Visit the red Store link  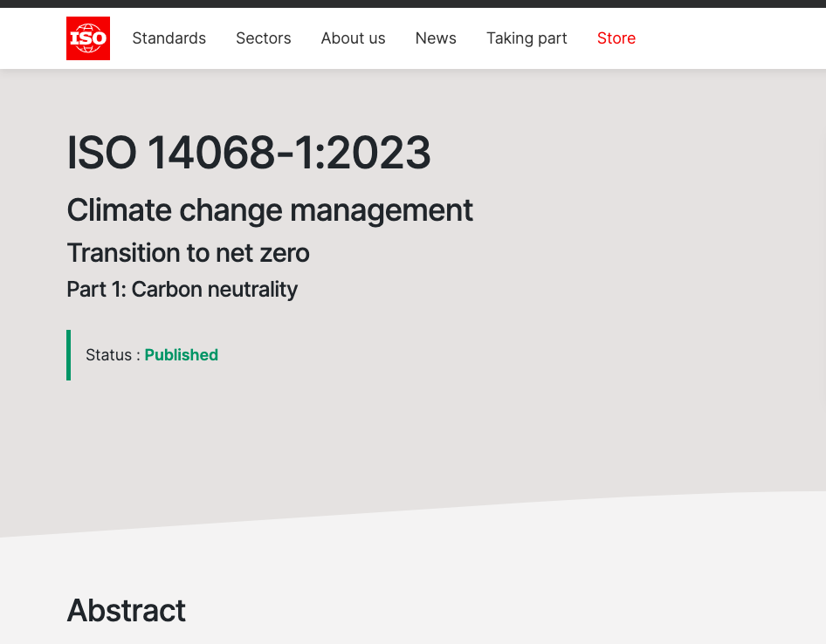point(616,38)
